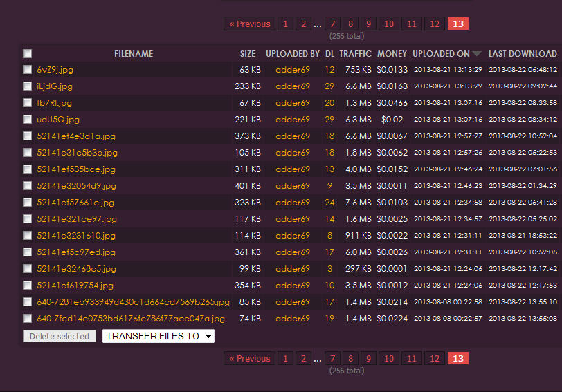Screen dimensions: 562x392
Task: Check the box for 6vZ9j.jpg
Action: click(x=27, y=70)
